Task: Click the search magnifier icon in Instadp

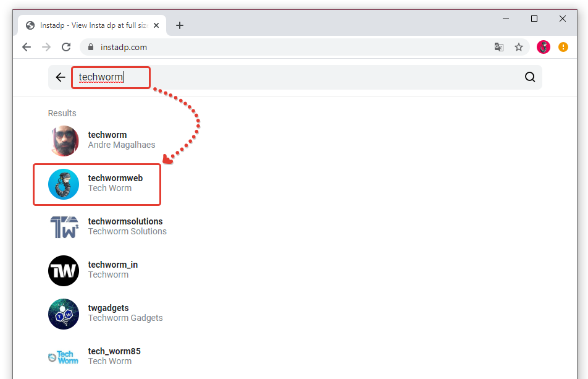Action: click(529, 77)
